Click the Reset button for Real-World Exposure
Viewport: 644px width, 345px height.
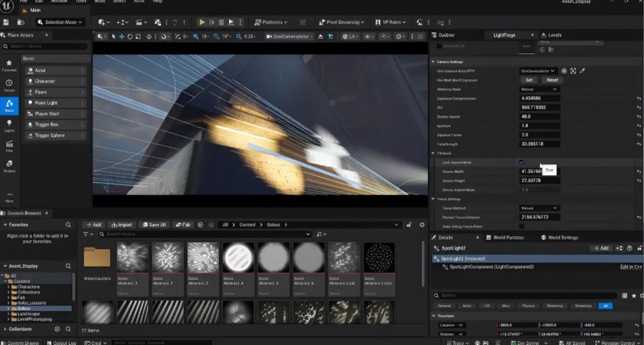552,80
